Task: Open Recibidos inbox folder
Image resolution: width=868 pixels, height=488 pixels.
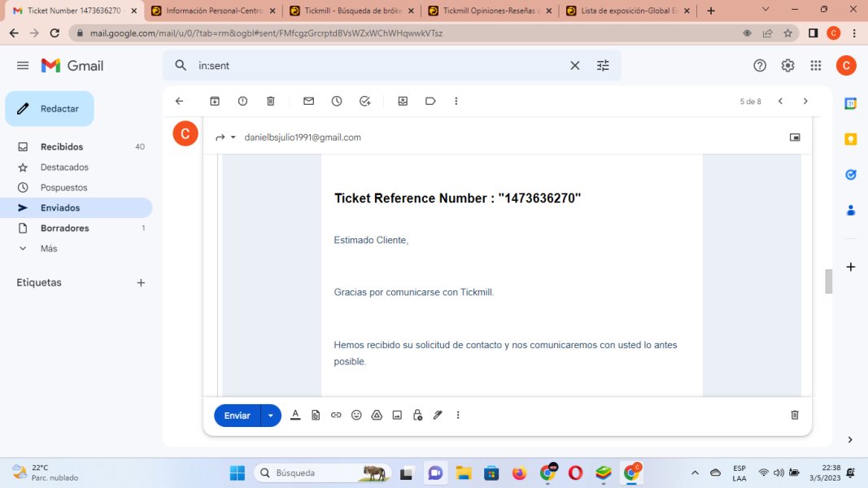Action: coord(77,146)
